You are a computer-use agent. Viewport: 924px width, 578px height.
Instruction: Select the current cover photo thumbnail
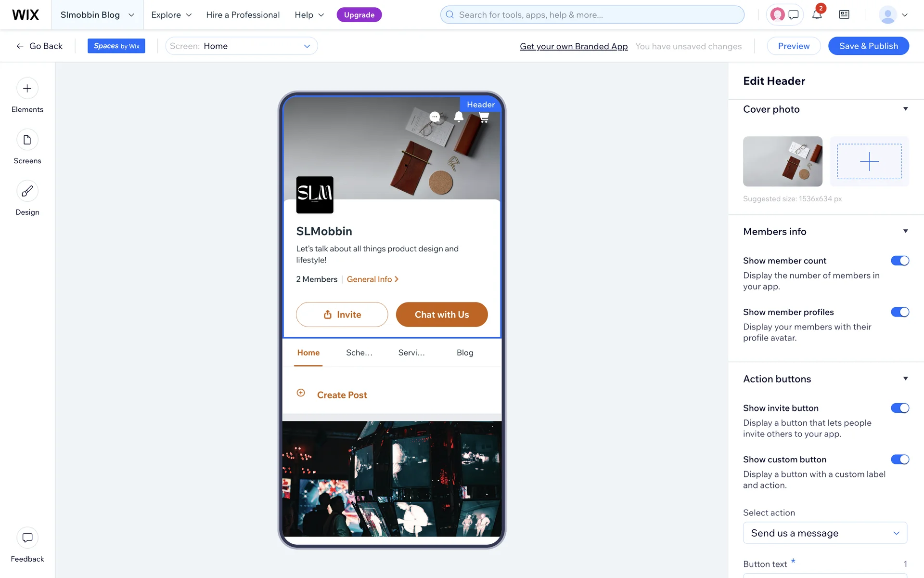pyautogui.click(x=783, y=161)
